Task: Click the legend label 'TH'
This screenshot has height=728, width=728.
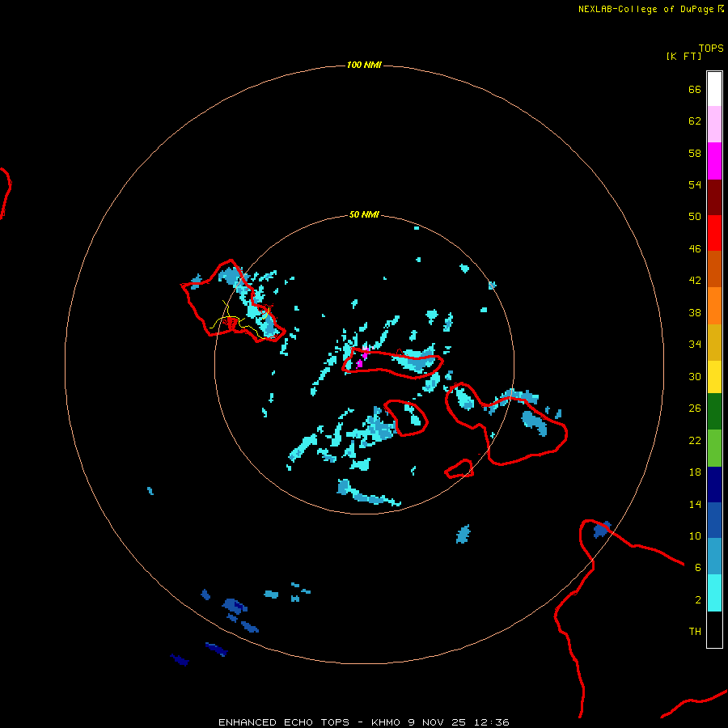Action: point(695,632)
